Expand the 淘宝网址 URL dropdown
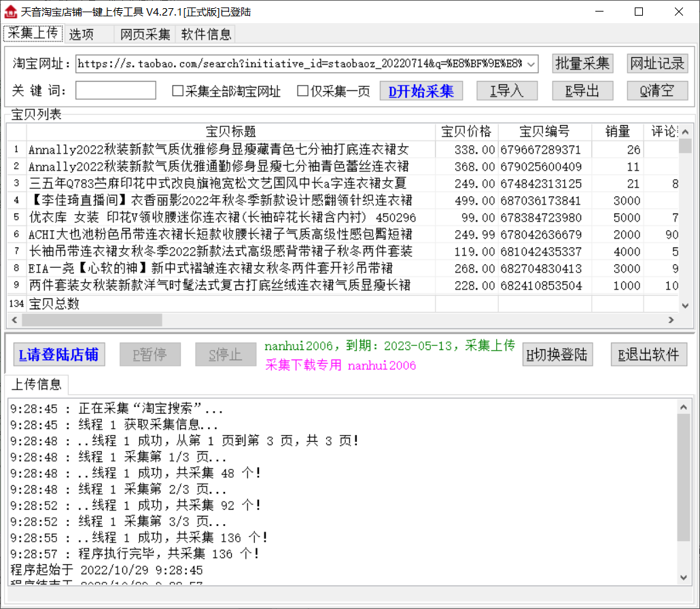This screenshot has height=609, width=700. point(531,64)
